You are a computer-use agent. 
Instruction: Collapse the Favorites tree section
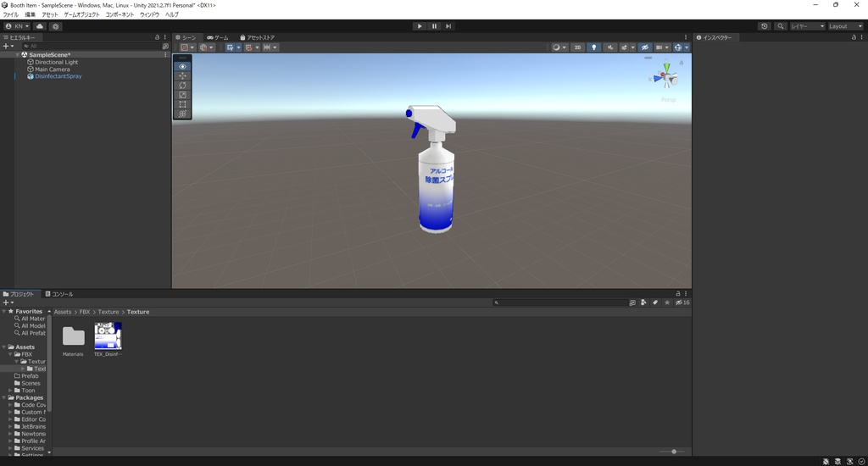[4, 312]
